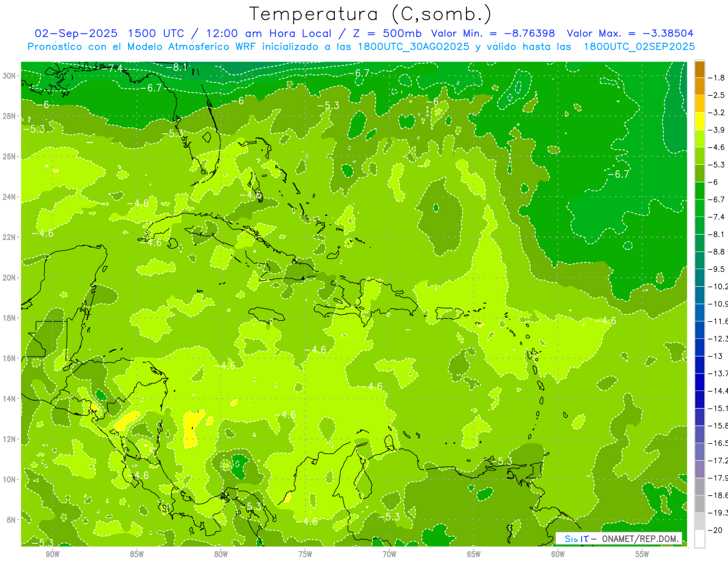Click the "70W" longitude axis label
The image size is (728, 562).
click(x=389, y=554)
